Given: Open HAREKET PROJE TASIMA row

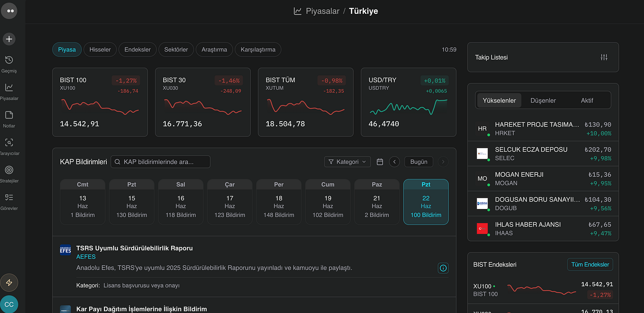Looking at the screenshot, I should pyautogui.click(x=543, y=129).
